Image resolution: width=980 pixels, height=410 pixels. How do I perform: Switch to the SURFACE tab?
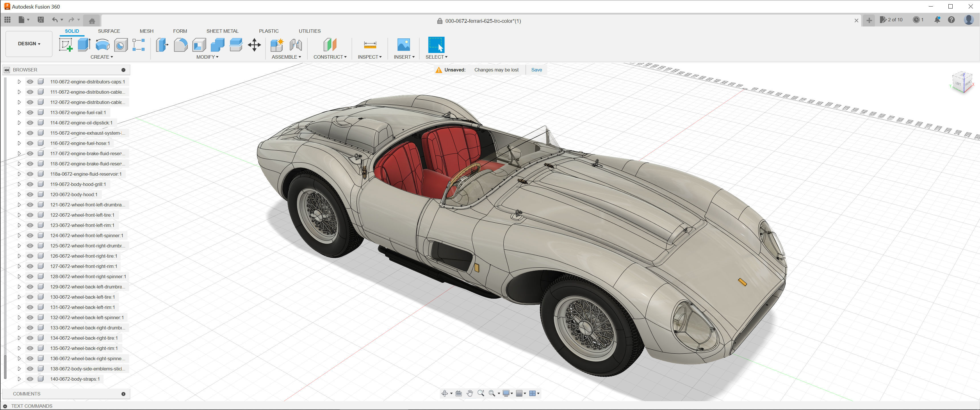[109, 31]
